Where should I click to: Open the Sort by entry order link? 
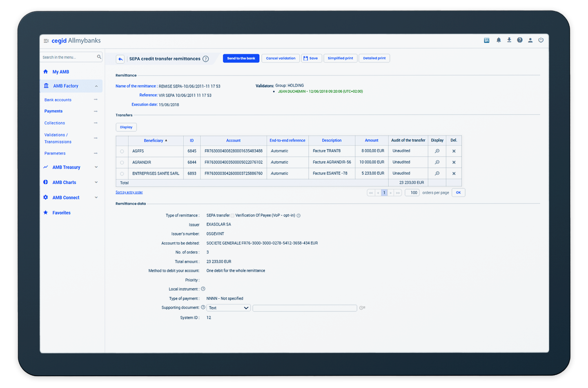[x=129, y=192]
